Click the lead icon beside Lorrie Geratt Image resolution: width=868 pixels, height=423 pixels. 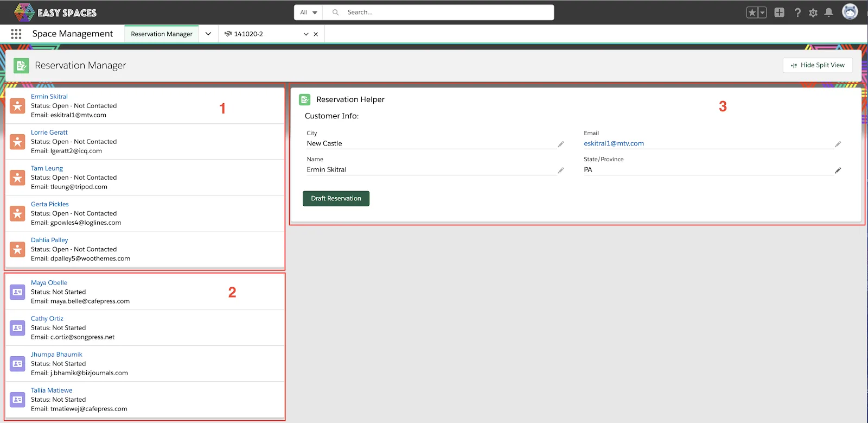17,142
